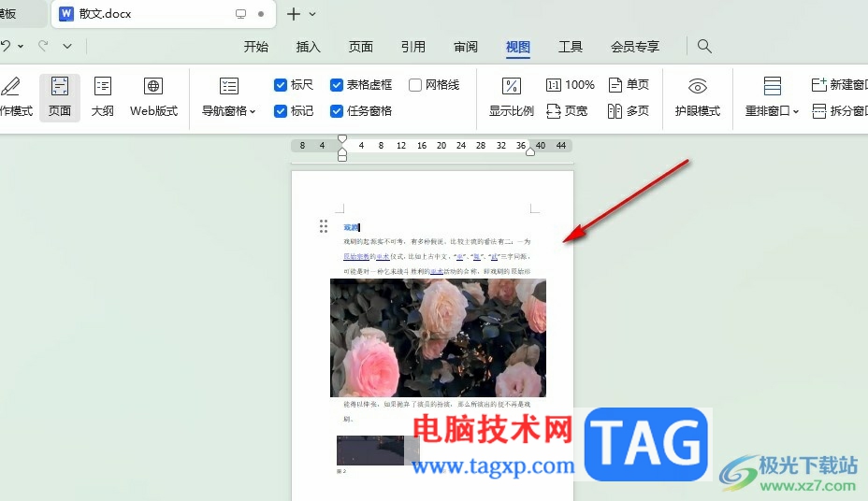Image resolution: width=868 pixels, height=501 pixels.
Task: Click the paragraph drag handle dots
Action: 324,226
